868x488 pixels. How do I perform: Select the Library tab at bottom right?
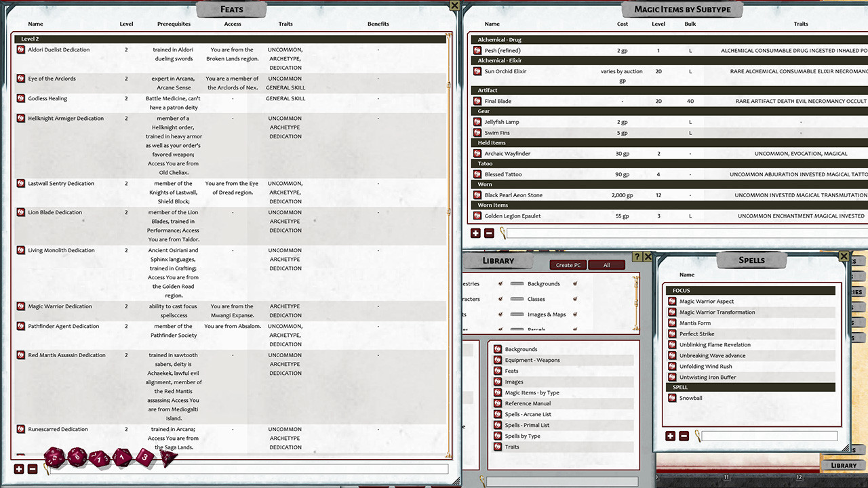click(x=843, y=465)
